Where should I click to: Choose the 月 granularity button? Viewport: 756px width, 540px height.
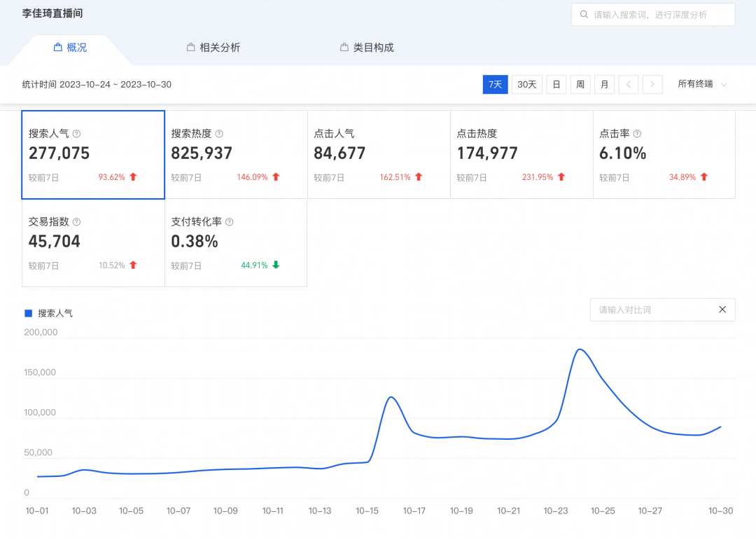tap(605, 85)
